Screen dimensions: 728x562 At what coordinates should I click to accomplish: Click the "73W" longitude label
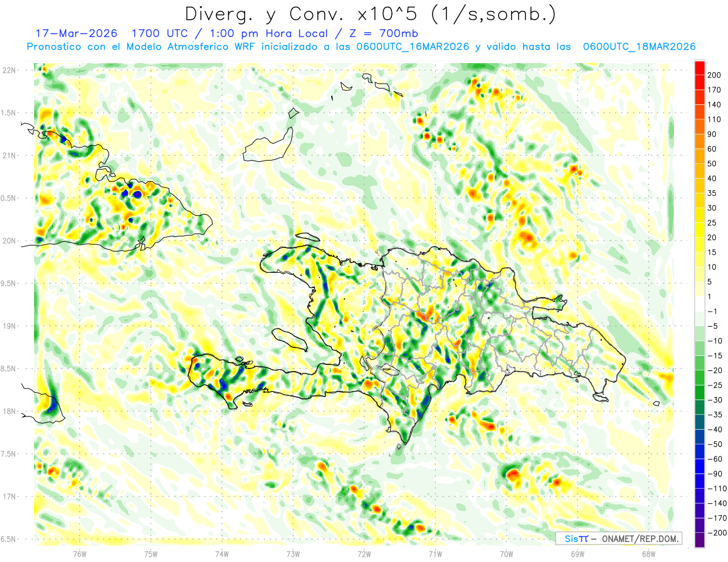pos(293,554)
